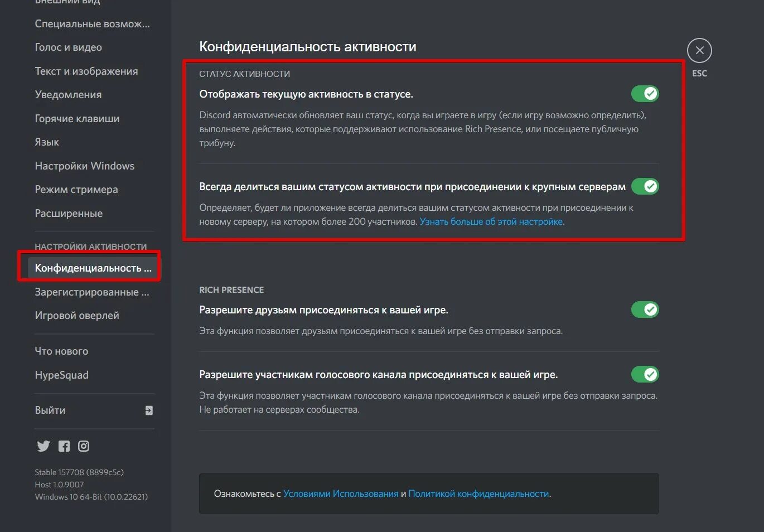Toggle 'Всегда делиться вашим статусом активности' switch
Viewport: 764px width, 532px height.
[x=645, y=186]
